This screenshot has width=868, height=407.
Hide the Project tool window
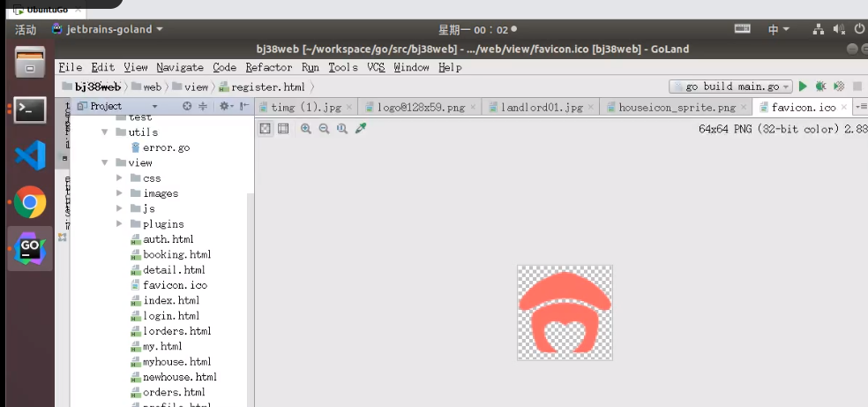[x=243, y=106]
